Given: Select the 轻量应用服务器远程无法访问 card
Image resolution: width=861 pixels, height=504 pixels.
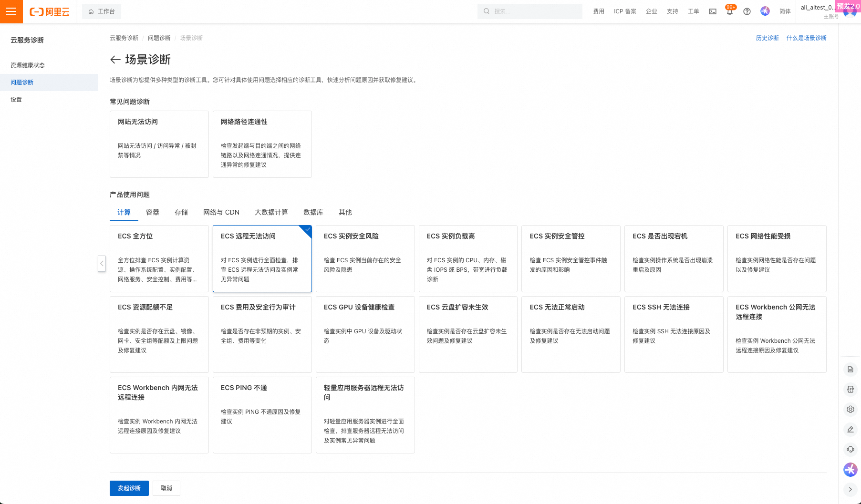Looking at the screenshot, I should (365, 415).
